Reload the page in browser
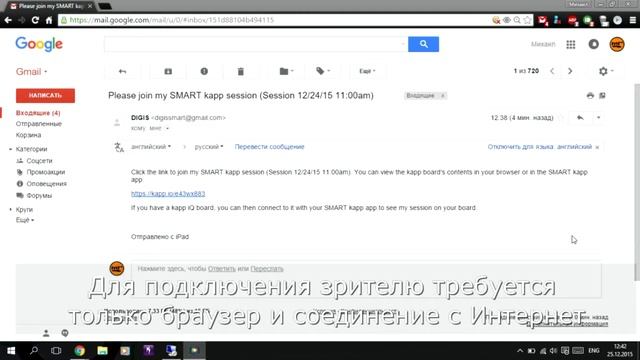The height and width of the screenshot is (360, 640). (35, 20)
